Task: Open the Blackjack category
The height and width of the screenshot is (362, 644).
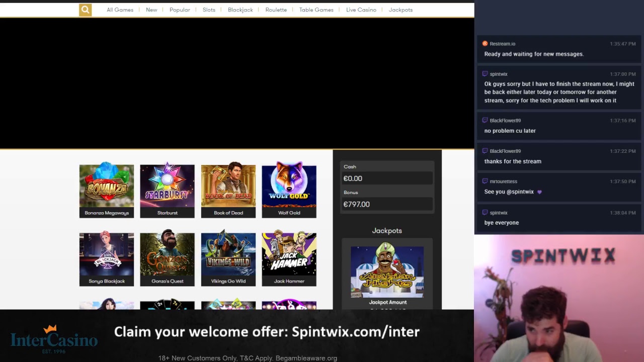Action: click(240, 10)
